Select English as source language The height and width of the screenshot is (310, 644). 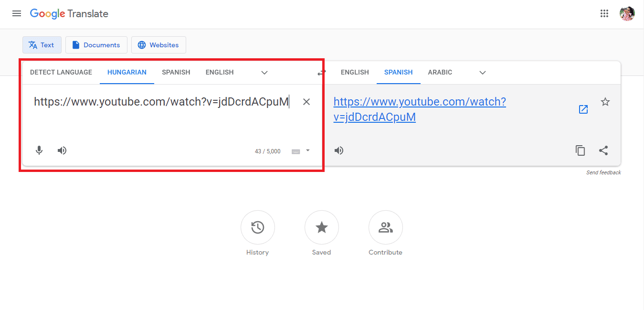[x=220, y=73]
